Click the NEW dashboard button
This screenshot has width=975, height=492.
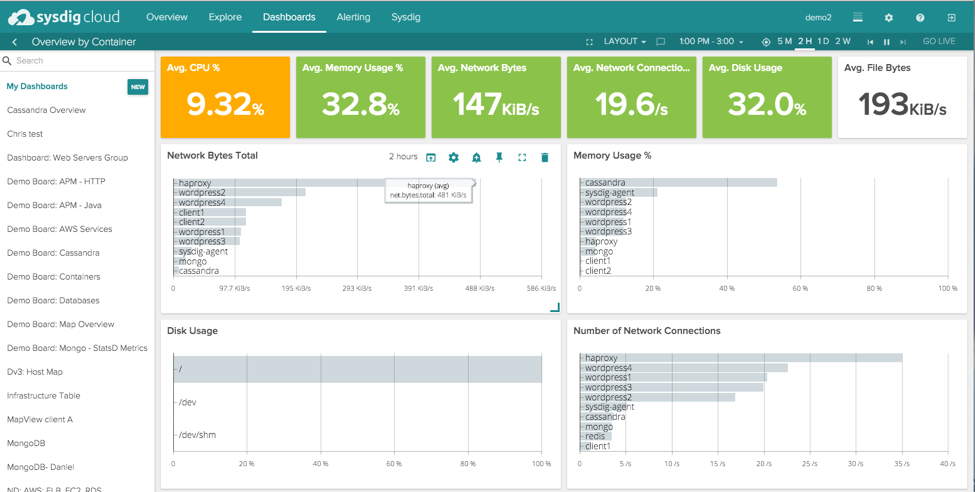pyautogui.click(x=137, y=87)
